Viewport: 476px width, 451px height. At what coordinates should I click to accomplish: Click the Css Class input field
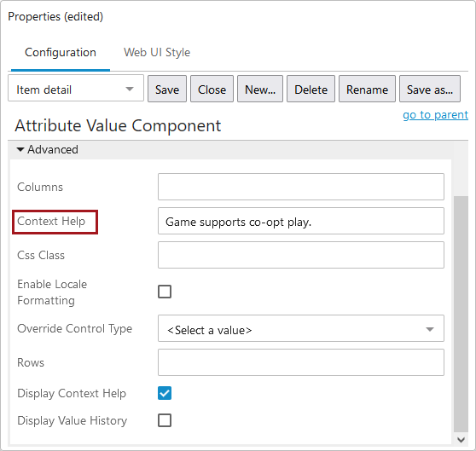point(301,255)
